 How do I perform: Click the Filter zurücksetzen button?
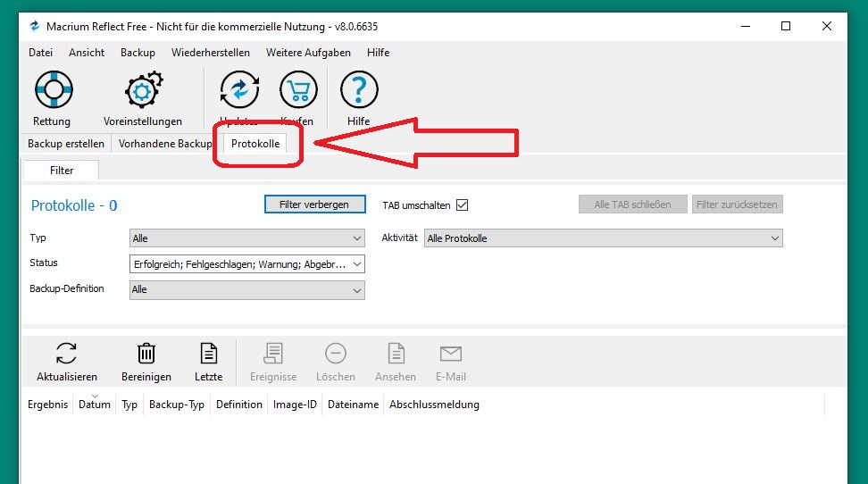[737, 204]
